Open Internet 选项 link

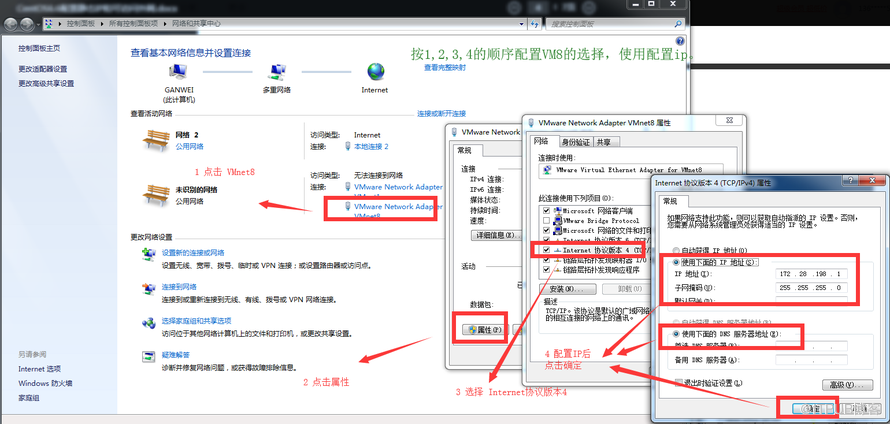pos(39,368)
